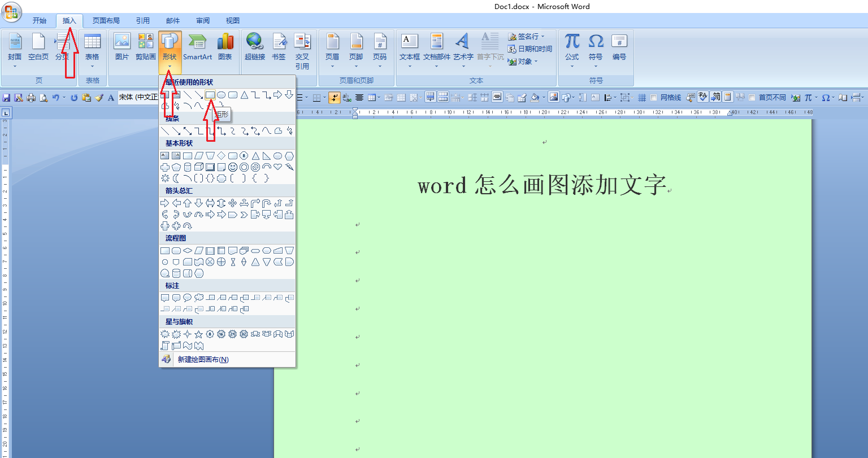The width and height of the screenshot is (868, 458).
Task: Click 新建绘图画布 at menu bottom
Action: click(202, 359)
